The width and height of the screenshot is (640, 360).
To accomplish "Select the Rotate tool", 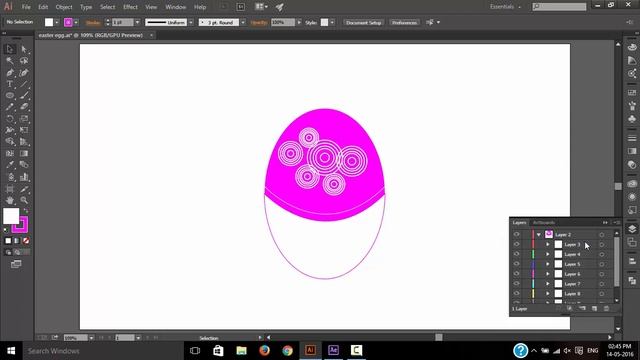I will click(10, 119).
